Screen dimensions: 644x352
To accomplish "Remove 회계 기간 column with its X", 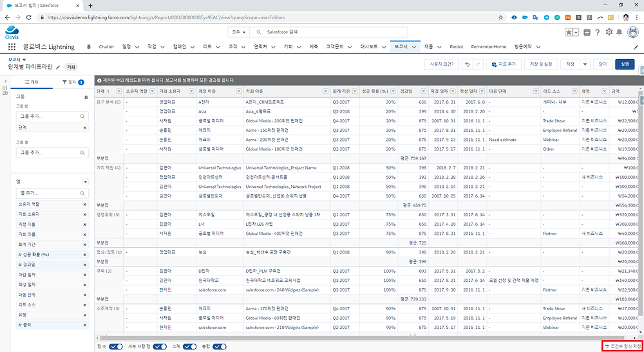I will click(84, 245).
